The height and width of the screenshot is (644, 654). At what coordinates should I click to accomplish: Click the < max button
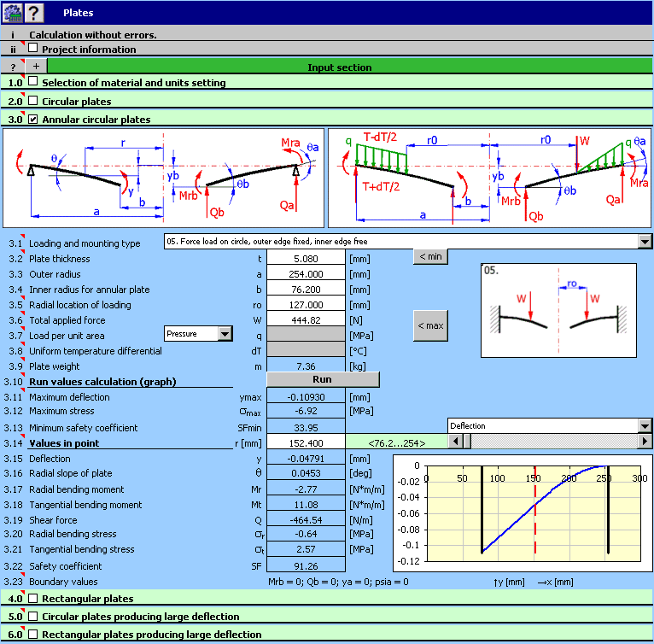pyautogui.click(x=430, y=325)
